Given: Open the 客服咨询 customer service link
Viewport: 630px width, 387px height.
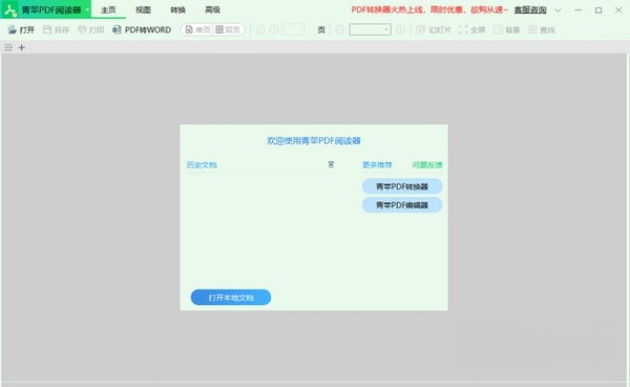Looking at the screenshot, I should coord(530,10).
